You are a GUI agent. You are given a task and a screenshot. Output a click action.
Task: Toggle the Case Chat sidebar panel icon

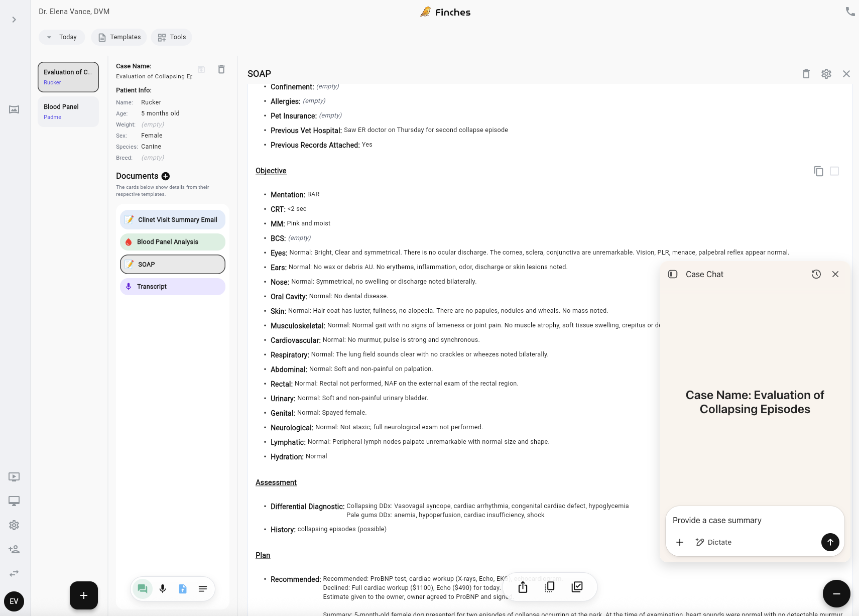[672, 274]
